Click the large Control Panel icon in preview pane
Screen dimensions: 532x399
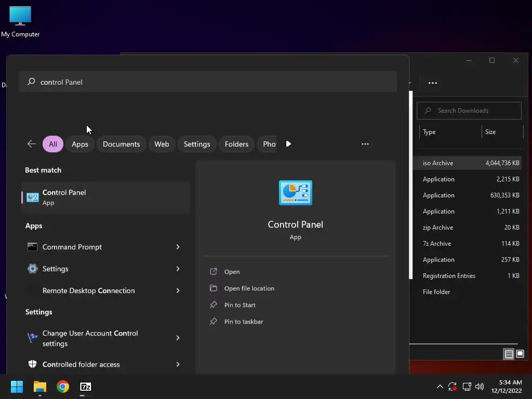pyautogui.click(x=296, y=193)
